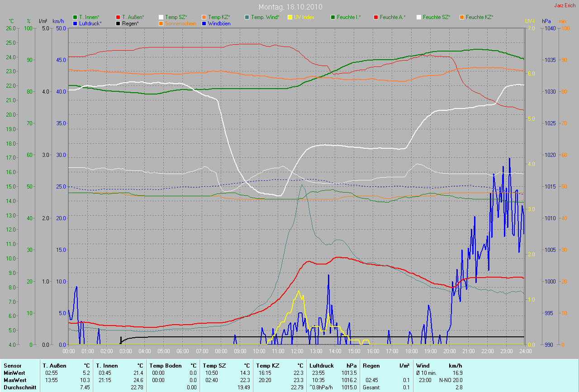The height and width of the screenshot is (392, 579).
Task: Click the blue Windböen legend square
Action: (x=204, y=23)
